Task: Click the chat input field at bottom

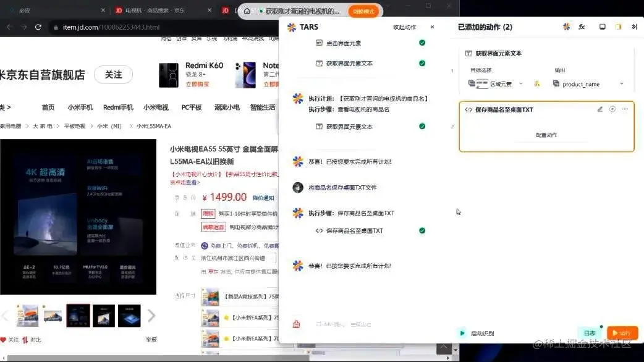Action: coord(365,324)
